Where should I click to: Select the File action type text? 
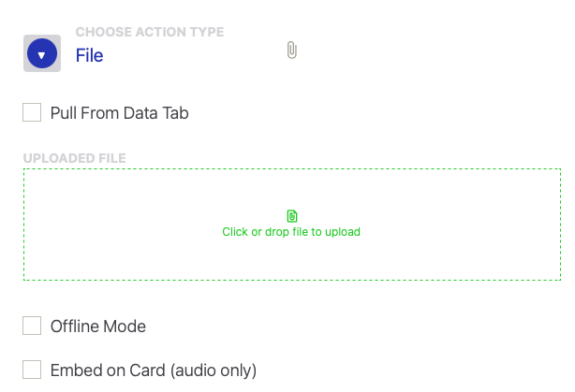click(x=89, y=55)
